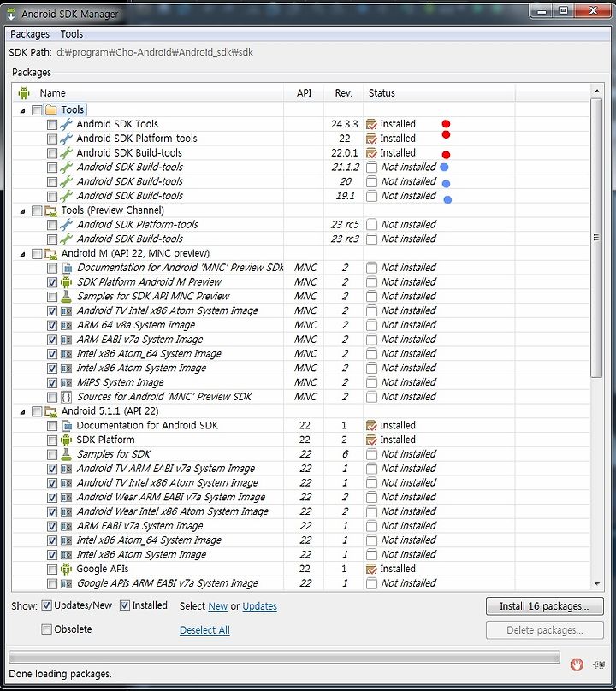The width and height of the screenshot is (616, 691).
Task: Click the folder icon of Android M (API 22, MNC preview)
Action: (51, 253)
